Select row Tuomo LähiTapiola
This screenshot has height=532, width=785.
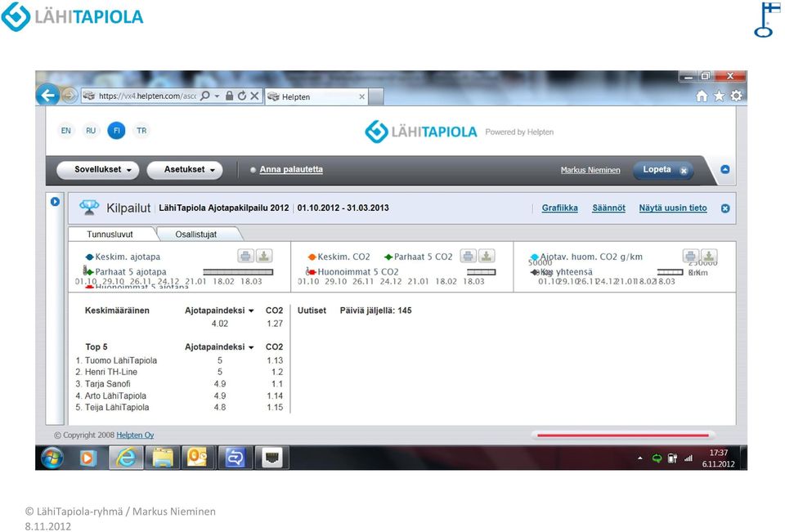179,361
